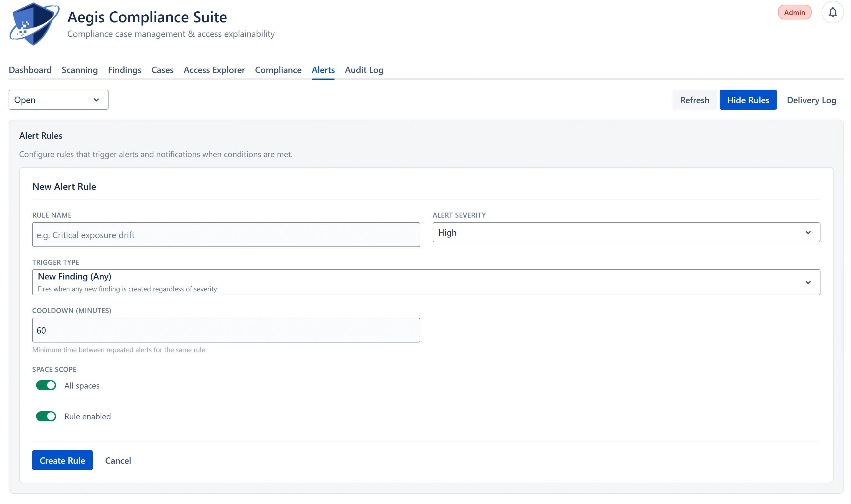Navigate to the Cases tab
The height and width of the screenshot is (504, 851).
pyautogui.click(x=162, y=70)
